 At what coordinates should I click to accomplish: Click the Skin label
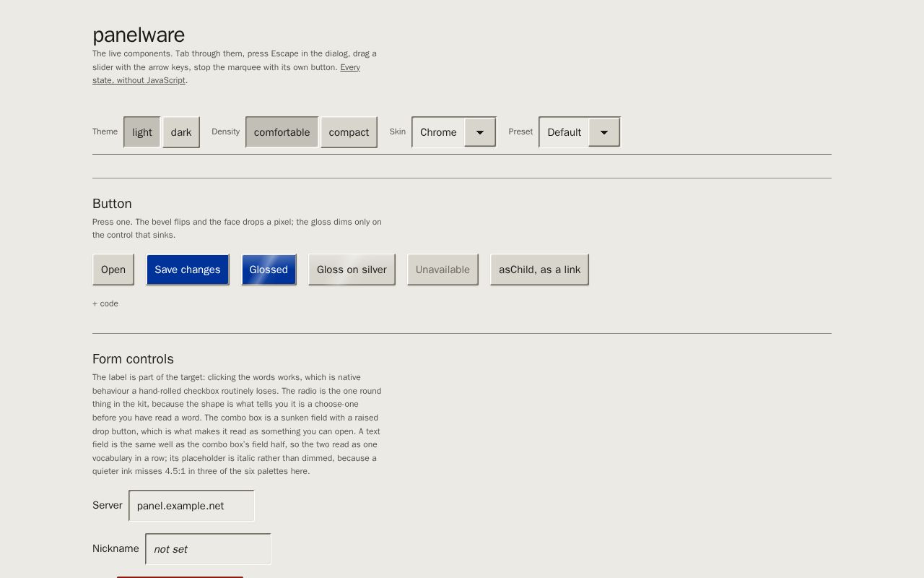(x=398, y=131)
